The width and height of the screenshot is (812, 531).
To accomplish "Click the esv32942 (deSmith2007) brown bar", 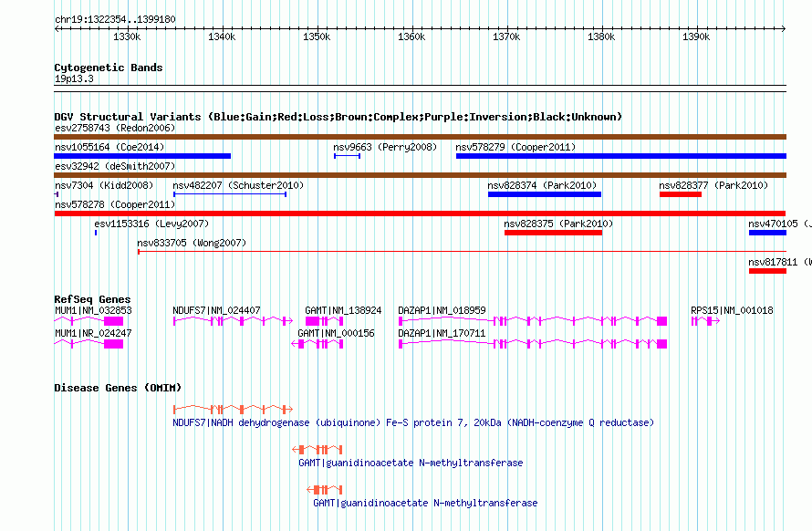I will [420, 175].
